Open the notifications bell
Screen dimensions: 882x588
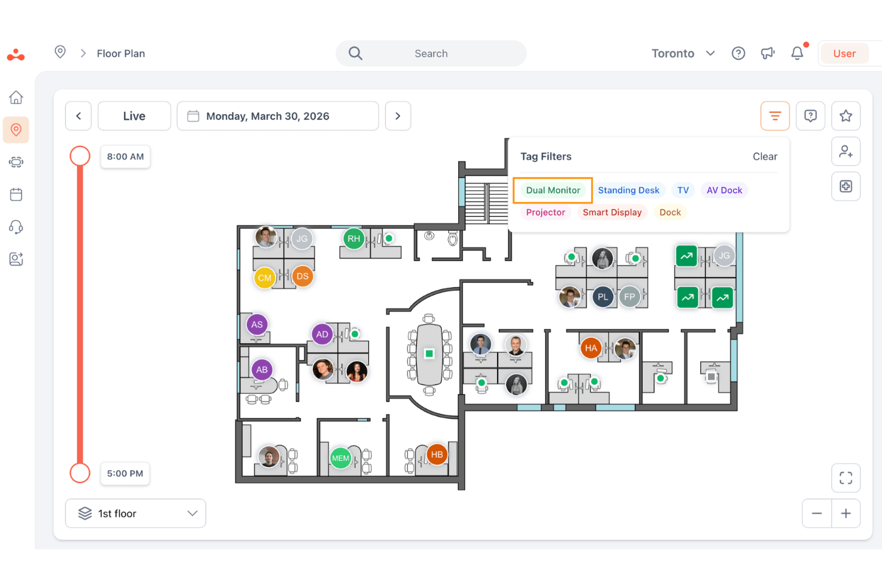pos(797,54)
